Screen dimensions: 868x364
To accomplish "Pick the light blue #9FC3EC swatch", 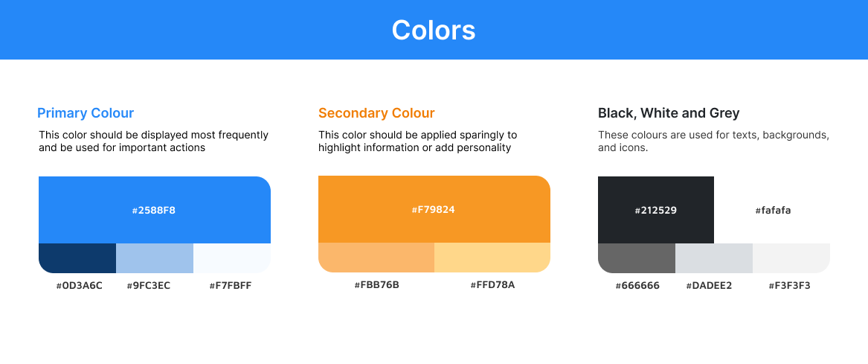I will pos(155,258).
